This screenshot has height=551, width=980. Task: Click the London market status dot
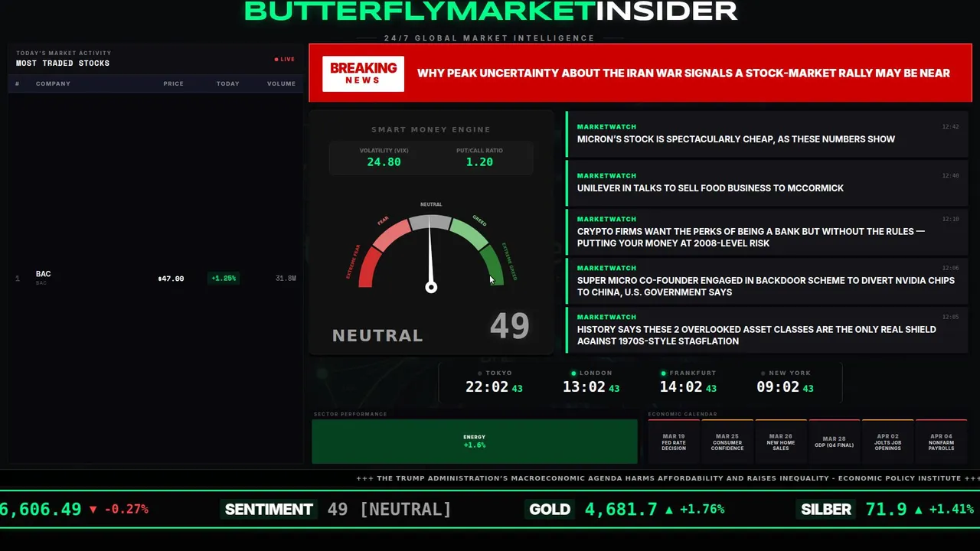573,373
